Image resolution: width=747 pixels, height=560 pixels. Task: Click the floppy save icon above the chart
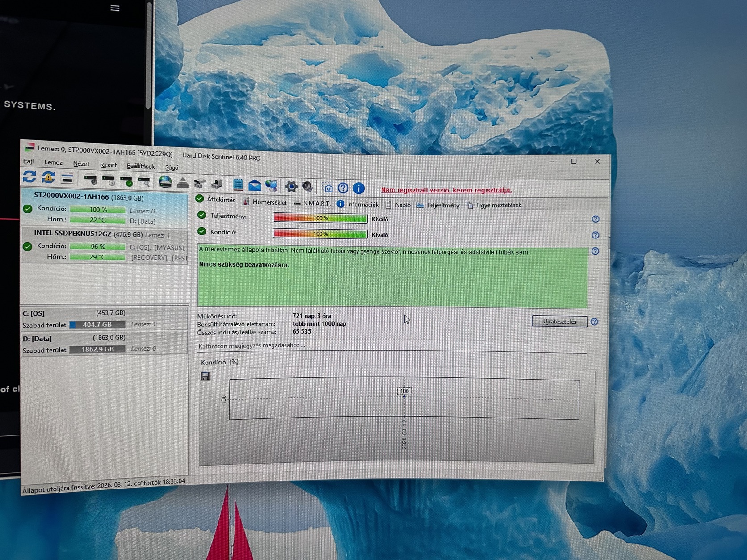205,376
